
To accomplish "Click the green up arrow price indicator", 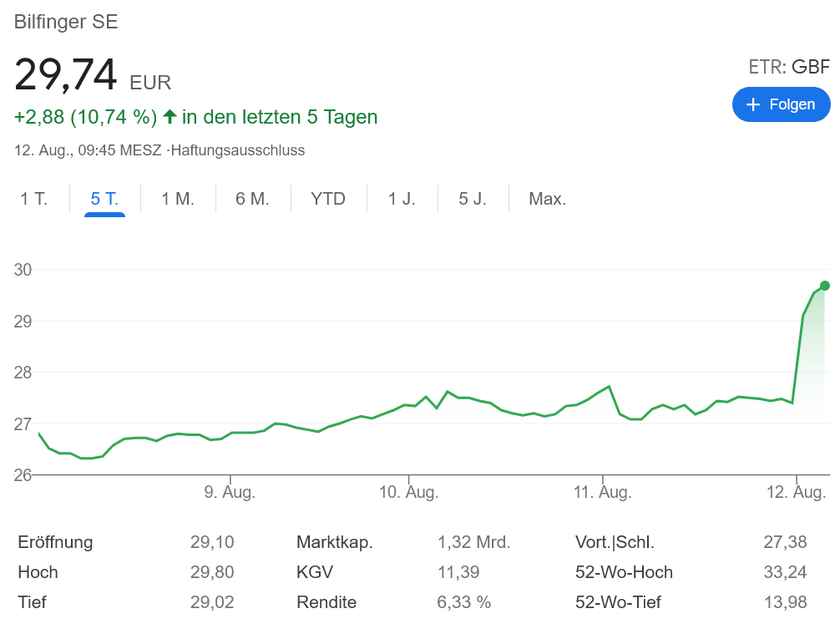I will point(170,117).
